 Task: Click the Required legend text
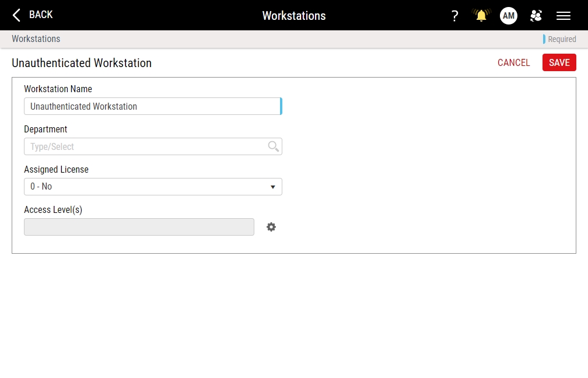(x=562, y=39)
